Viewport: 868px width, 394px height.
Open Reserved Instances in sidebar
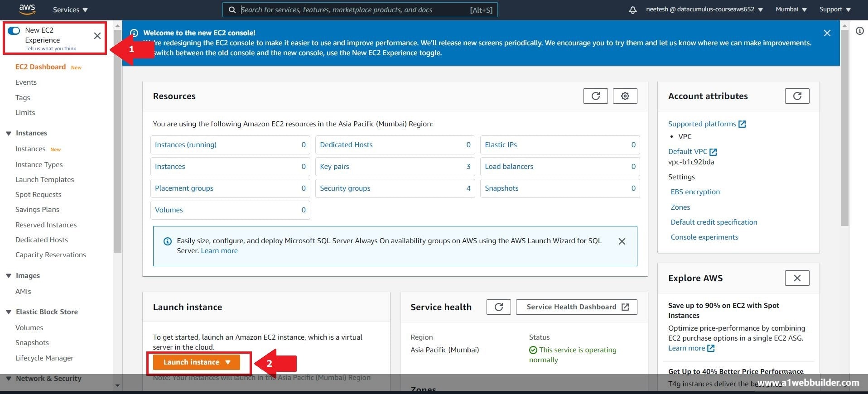pyautogui.click(x=46, y=225)
